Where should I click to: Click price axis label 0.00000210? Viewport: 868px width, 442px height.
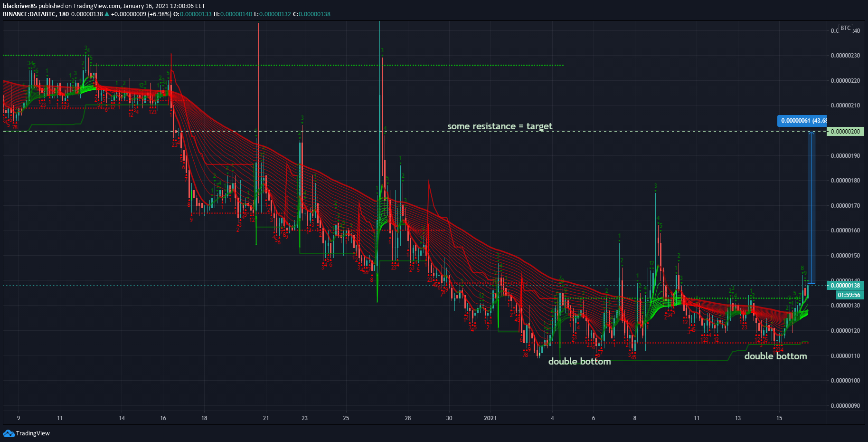[x=845, y=106]
